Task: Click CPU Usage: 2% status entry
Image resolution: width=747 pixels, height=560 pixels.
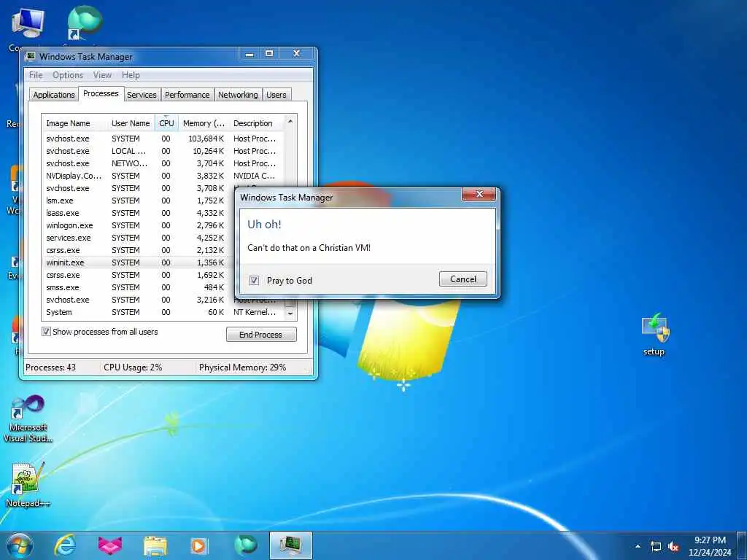Action: tap(133, 367)
